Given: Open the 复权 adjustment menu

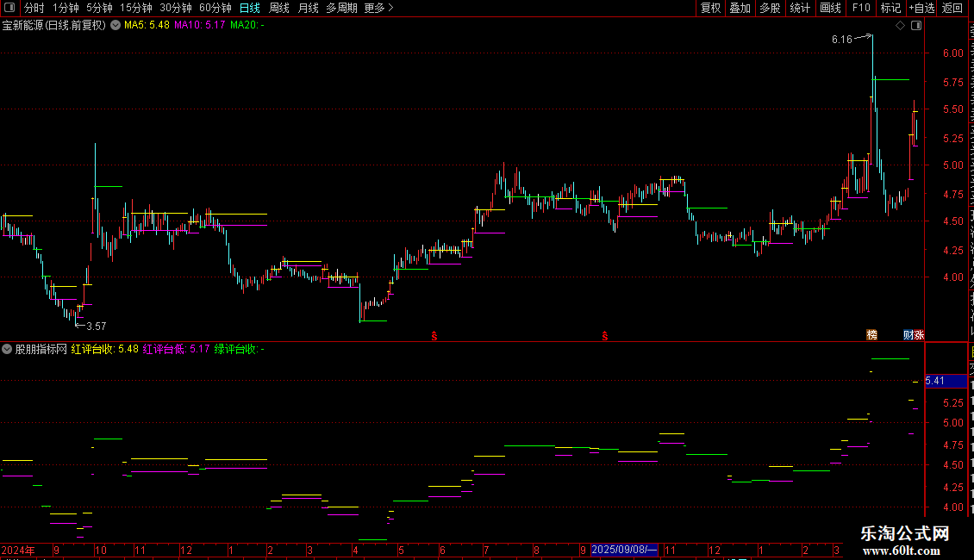Looking at the screenshot, I should 710,8.
